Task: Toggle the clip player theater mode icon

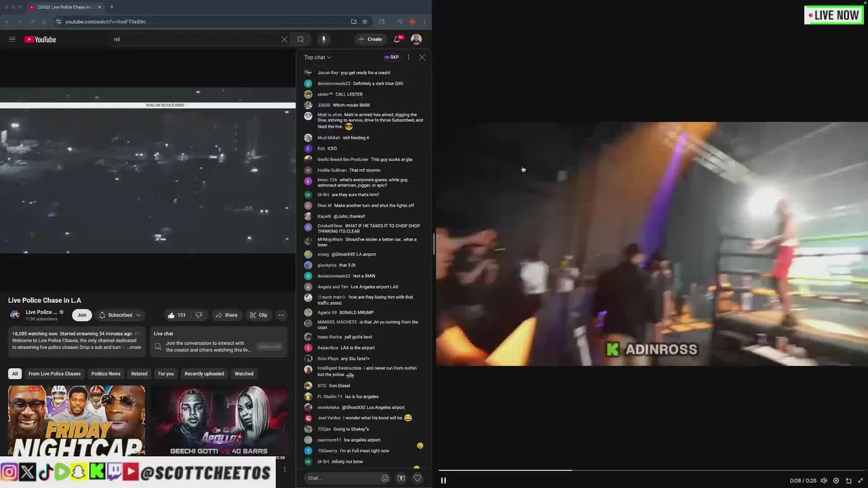Action: 848,481
